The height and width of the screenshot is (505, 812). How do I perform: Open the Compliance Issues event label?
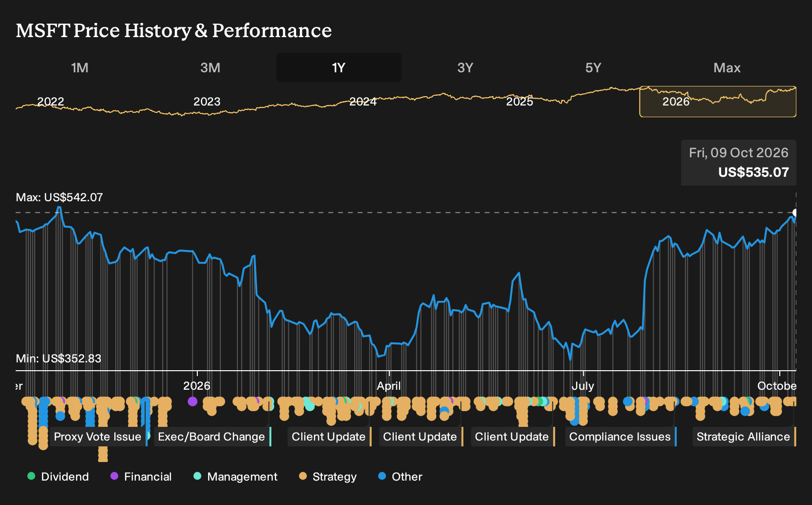[x=620, y=437]
